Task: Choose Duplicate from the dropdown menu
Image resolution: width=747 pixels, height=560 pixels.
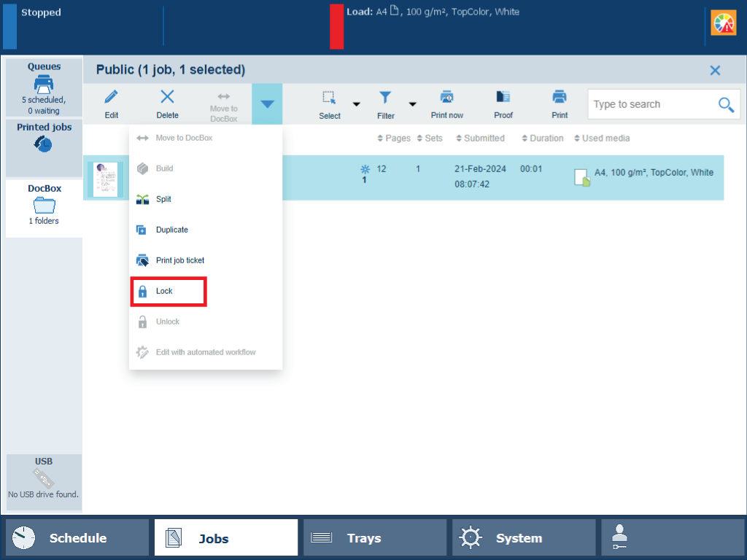Action: (171, 230)
